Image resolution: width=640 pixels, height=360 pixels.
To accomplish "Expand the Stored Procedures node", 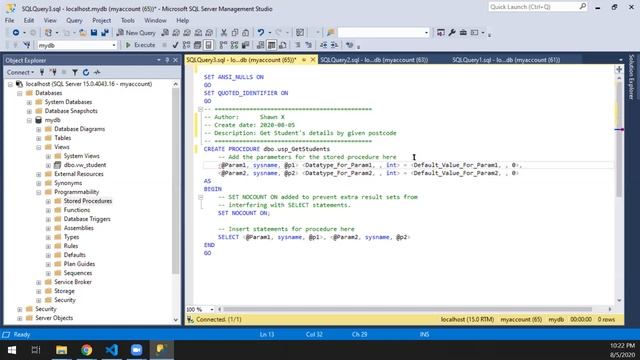I will click(48, 201).
